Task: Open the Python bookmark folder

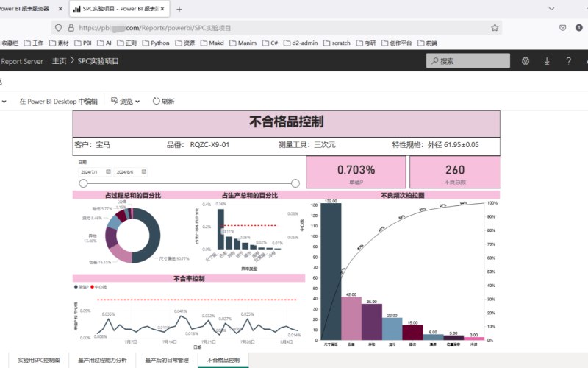Action: [x=156, y=43]
